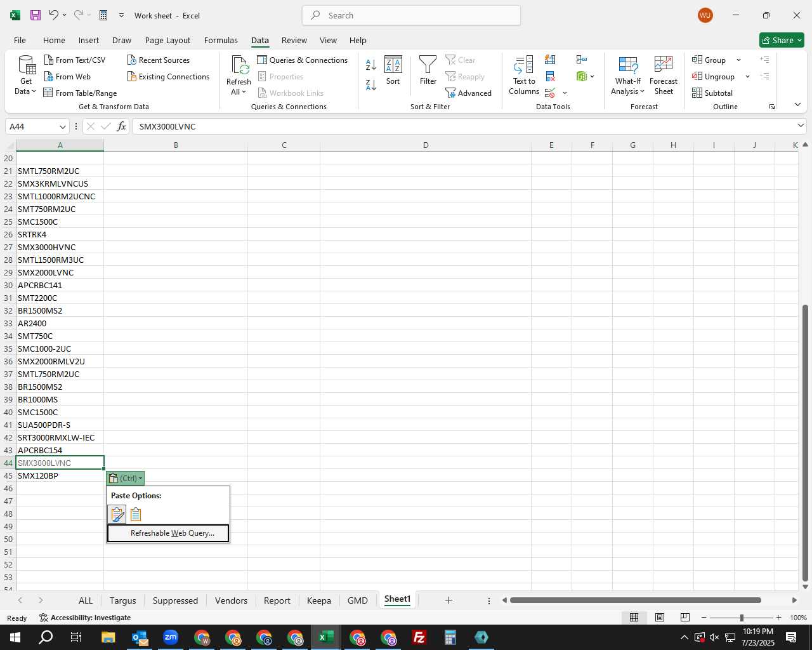Click Text to Columns
Viewport: 812px width, 650px height.
[x=524, y=76]
